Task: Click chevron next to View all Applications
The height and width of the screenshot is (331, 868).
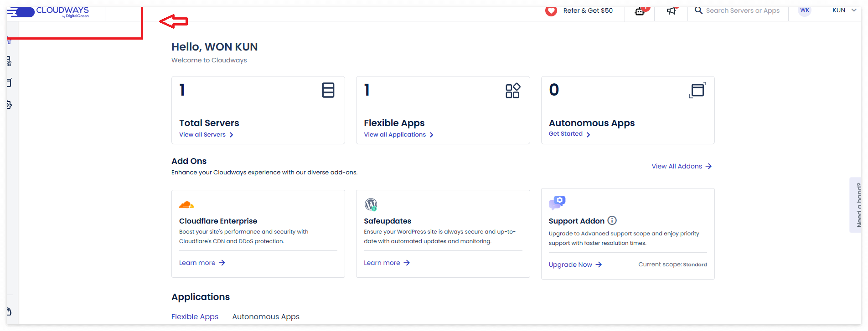Action: (432, 135)
